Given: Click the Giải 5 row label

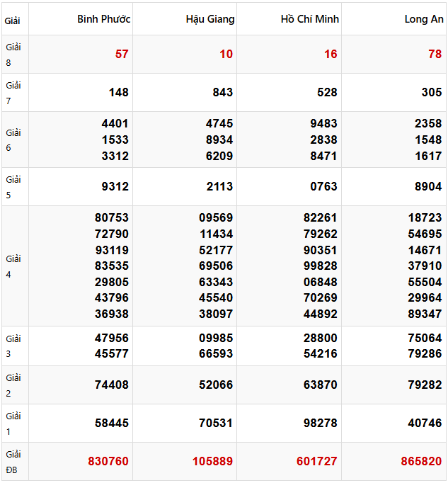Looking at the screenshot, I should (13, 187).
